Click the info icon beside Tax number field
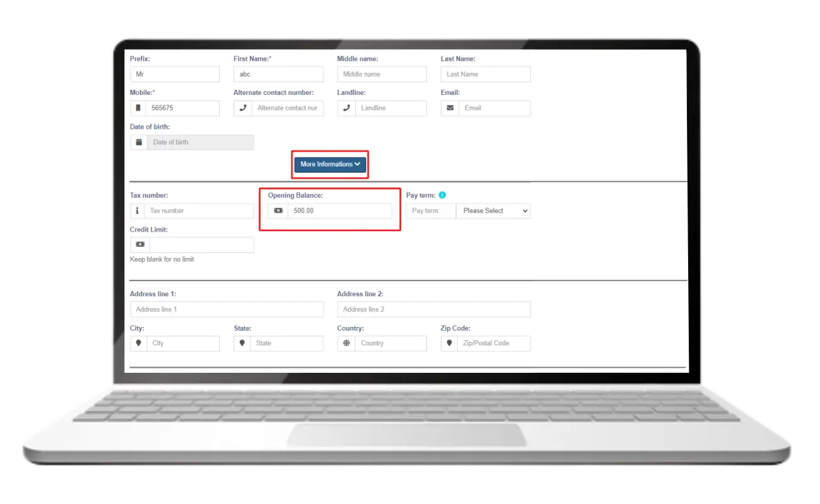Image resolution: width=820 pixels, height=504 pixels. (137, 211)
